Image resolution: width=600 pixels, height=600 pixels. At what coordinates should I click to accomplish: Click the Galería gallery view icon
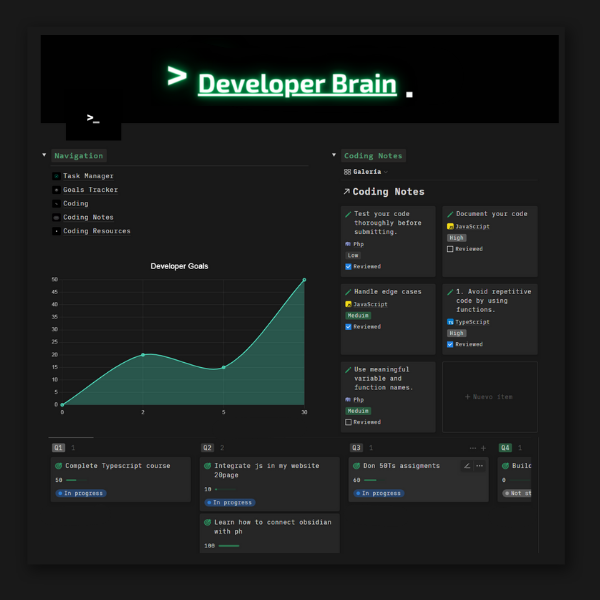[x=347, y=172]
